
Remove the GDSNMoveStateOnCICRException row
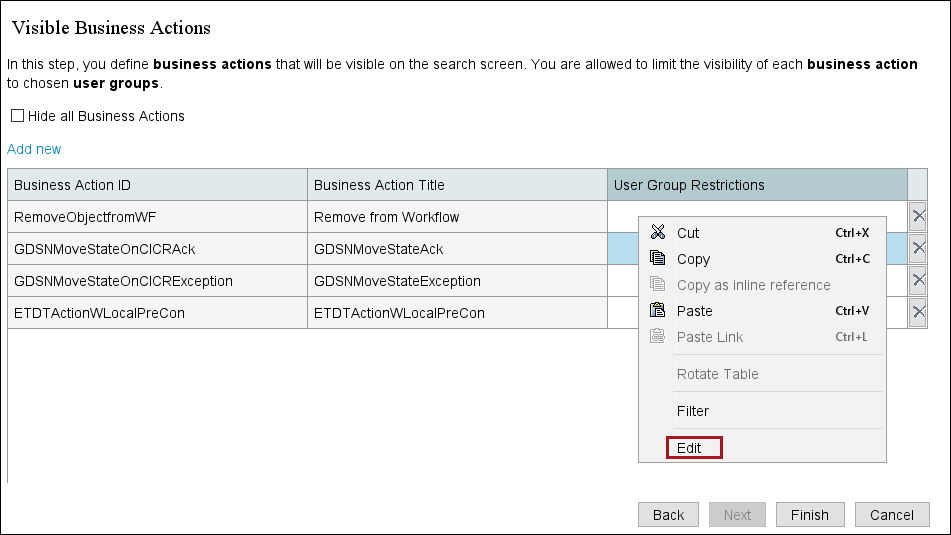918,281
